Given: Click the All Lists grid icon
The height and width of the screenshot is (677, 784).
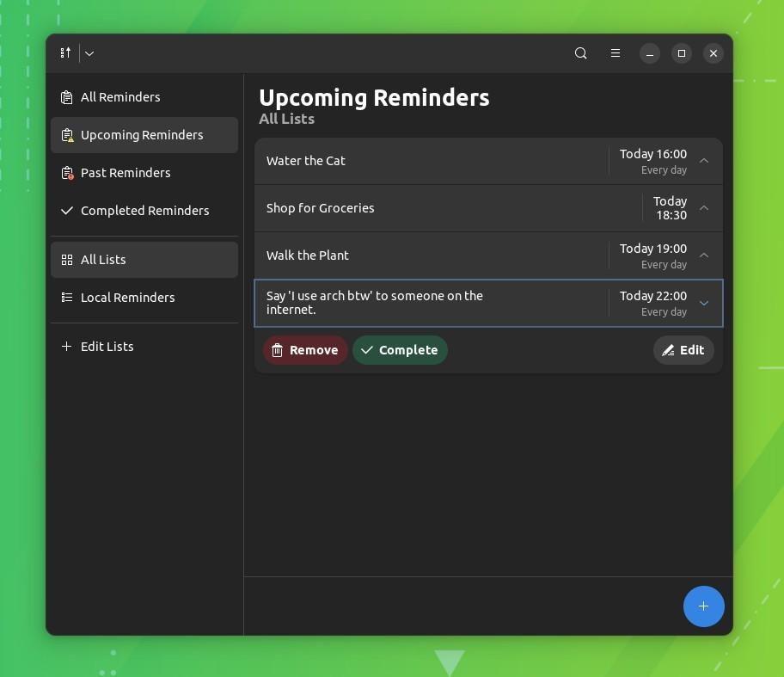Looking at the screenshot, I should [67, 259].
